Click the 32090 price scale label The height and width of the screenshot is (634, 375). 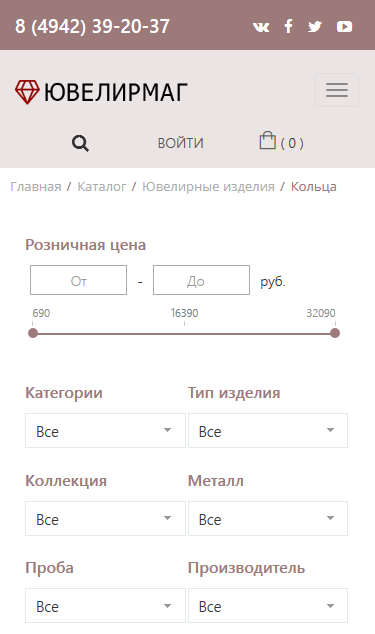pos(321,313)
